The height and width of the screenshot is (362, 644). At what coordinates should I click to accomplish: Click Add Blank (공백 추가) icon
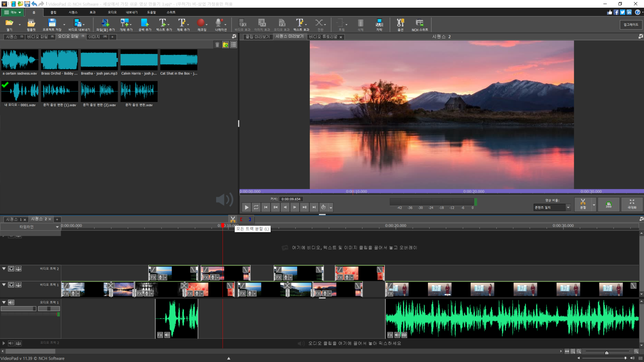(x=145, y=24)
